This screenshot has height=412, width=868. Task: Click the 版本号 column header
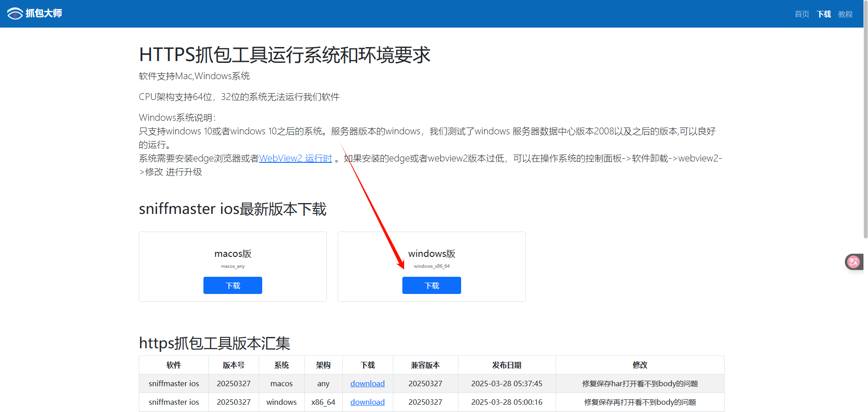(234, 365)
